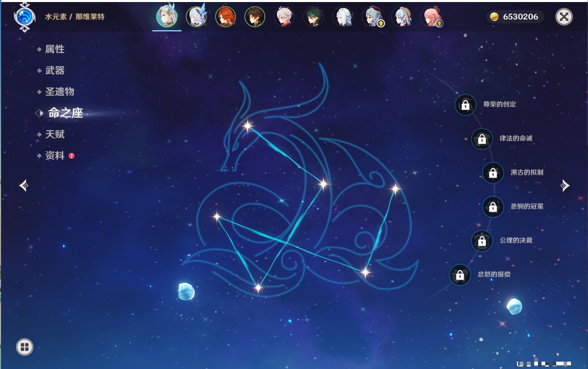
Task: Click the 尊荣的创定 constellation label
Action: point(500,104)
